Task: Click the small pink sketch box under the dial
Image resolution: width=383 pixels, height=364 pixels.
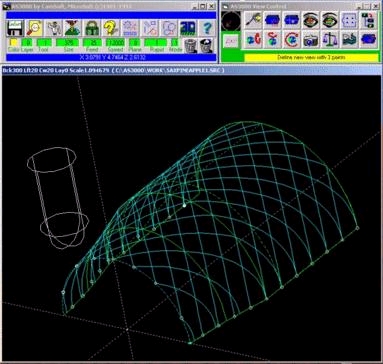Action: [x=231, y=40]
